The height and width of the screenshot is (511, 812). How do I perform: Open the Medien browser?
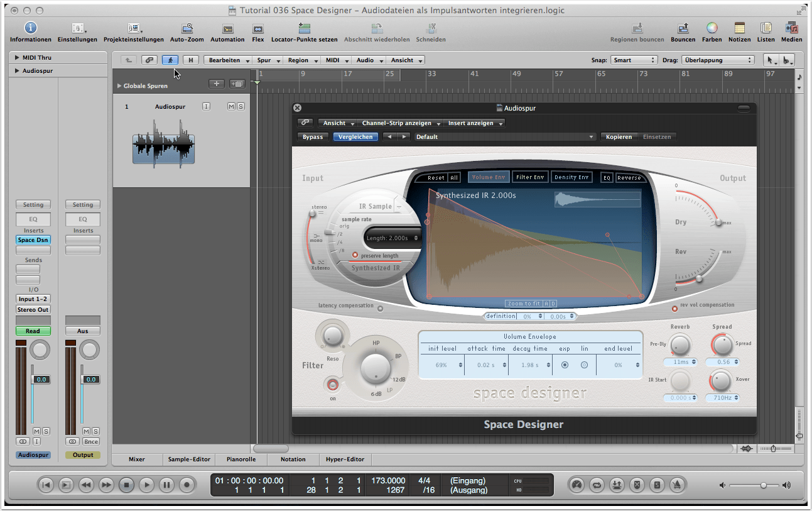click(791, 28)
